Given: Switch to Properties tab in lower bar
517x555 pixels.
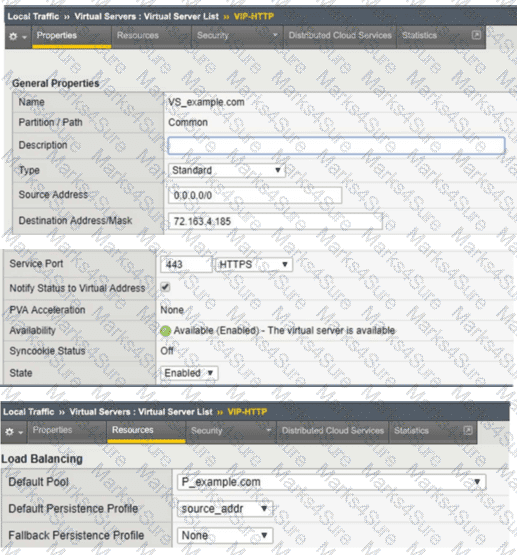Looking at the screenshot, I should coord(52,430).
